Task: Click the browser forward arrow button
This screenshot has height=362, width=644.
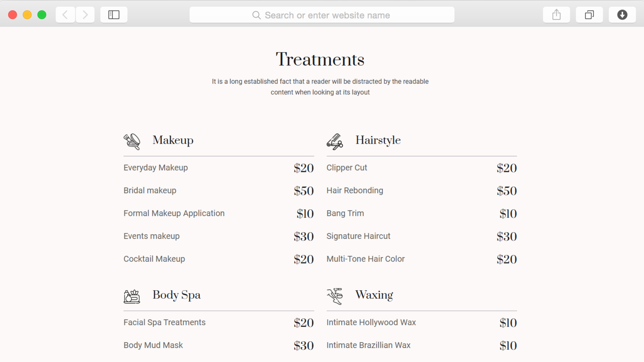Action: pos(85,15)
